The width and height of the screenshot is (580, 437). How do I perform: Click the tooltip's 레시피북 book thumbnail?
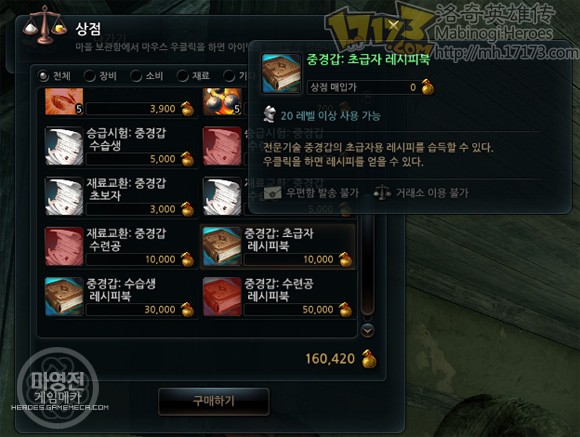(281, 73)
